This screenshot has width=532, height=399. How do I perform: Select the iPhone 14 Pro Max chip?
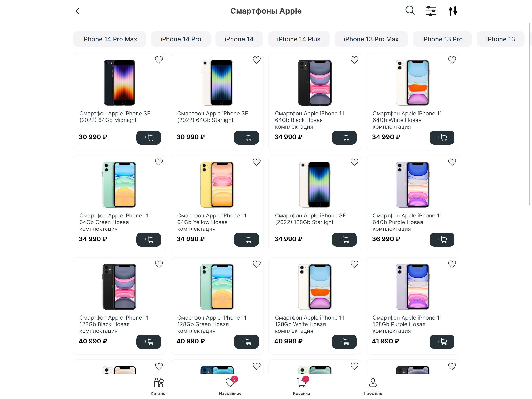(109, 39)
